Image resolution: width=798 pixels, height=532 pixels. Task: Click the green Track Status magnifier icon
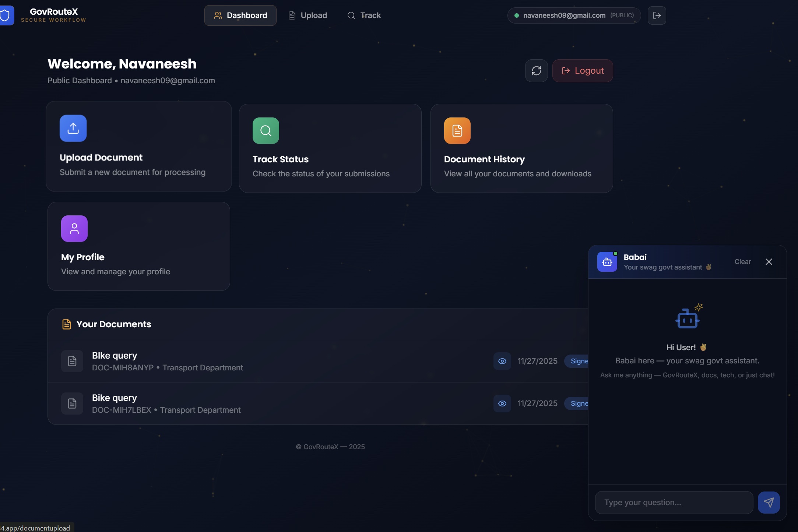pyautogui.click(x=266, y=131)
